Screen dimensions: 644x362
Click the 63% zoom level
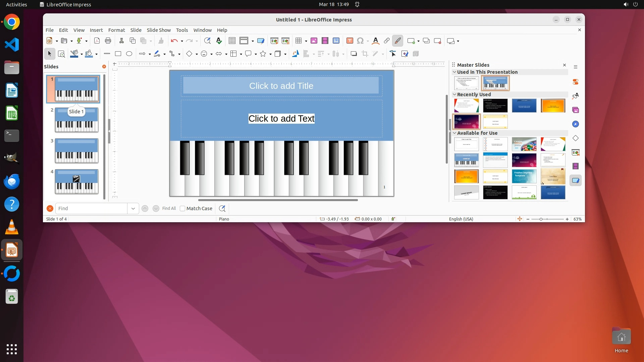[577, 219]
